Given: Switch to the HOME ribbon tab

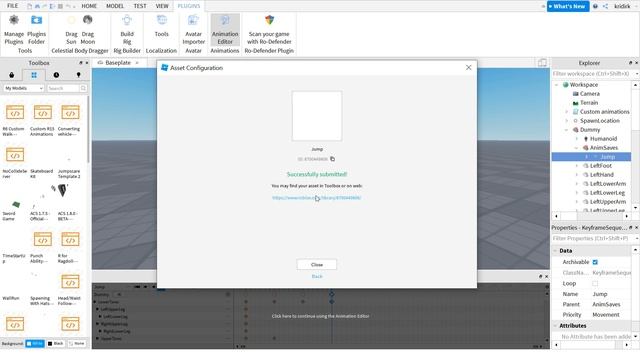Looking at the screenshot, I should [89, 6].
